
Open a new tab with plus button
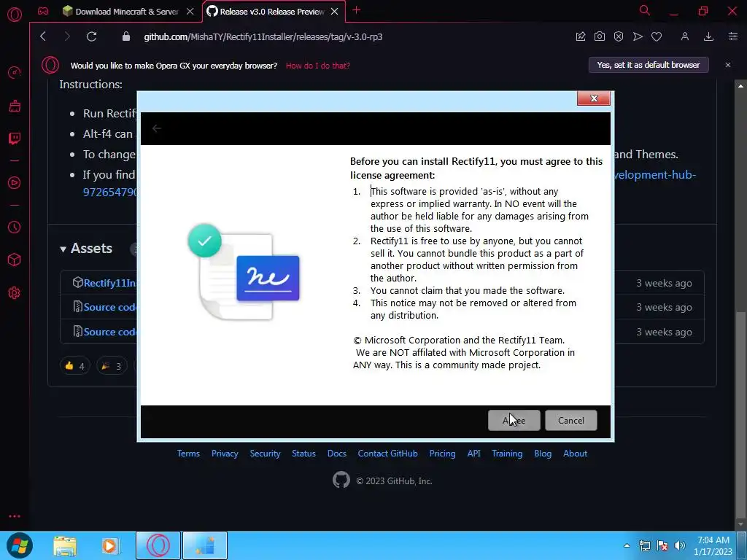point(356,10)
